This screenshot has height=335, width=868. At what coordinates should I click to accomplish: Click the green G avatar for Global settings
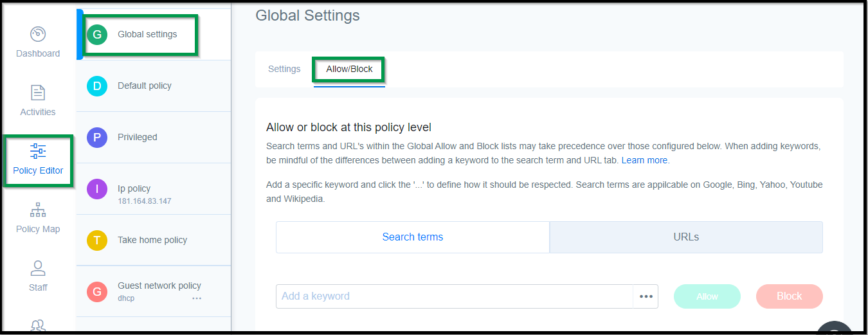[x=97, y=35]
